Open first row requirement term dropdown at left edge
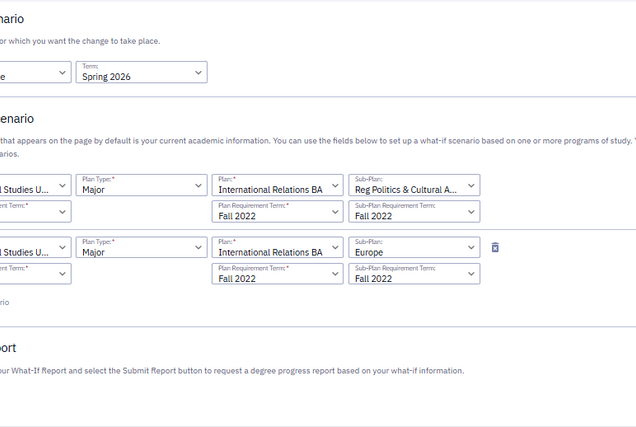This screenshot has width=636, height=427. [35, 211]
